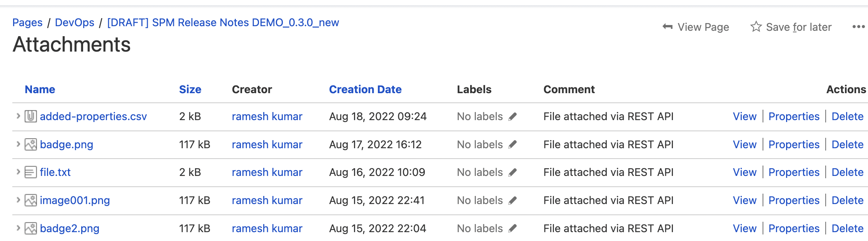
Task: Edit image001.png labels with pencil icon
Action: click(x=512, y=201)
